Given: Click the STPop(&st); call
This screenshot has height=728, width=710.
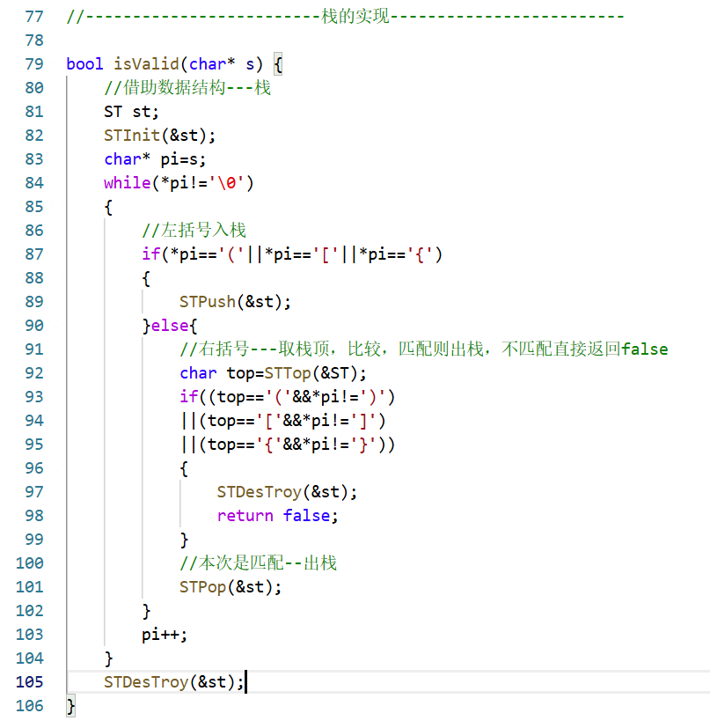Looking at the screenshot, I should [231, 587].
